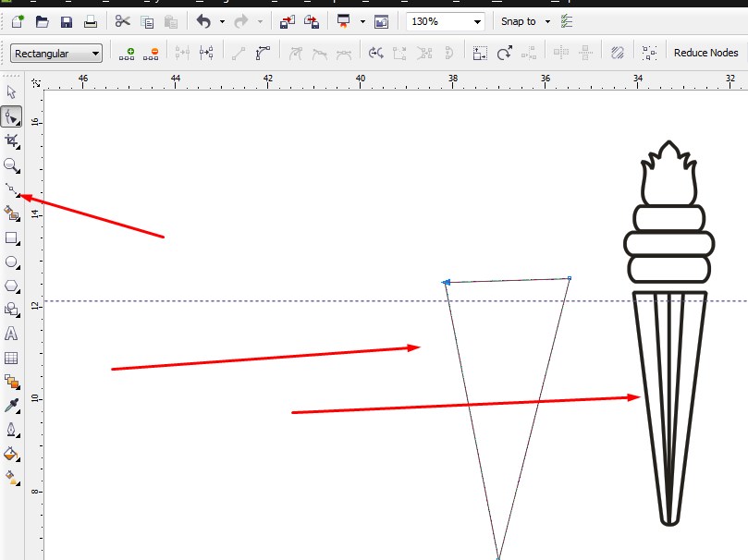The height and width of the screenshot is (560, 748).
Task: Select the Zoom tool
Action: point(12,164)
